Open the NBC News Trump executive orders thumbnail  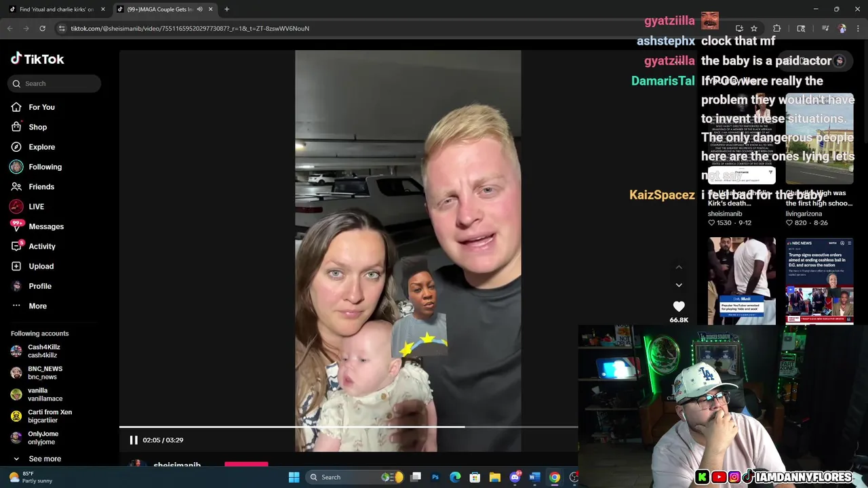click(x=819, y=281)
